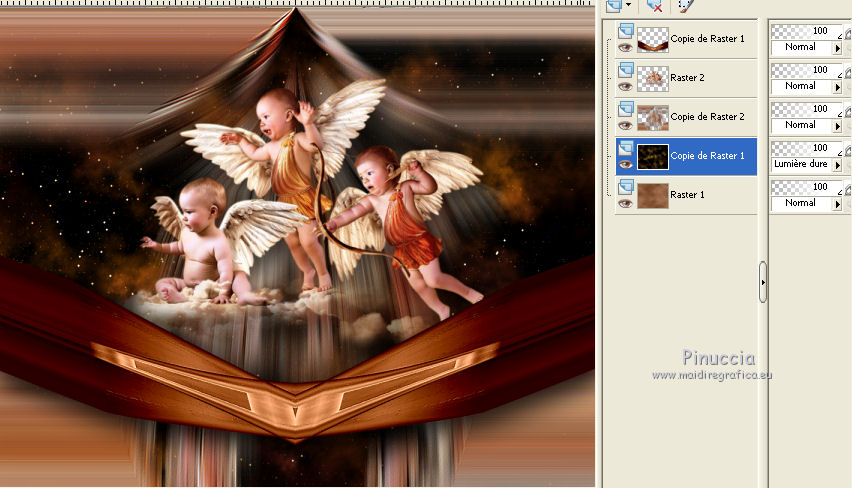Viewport: 852px width, 488px height.
Task: Click the dark starry highlighted layer thumbnail
Action: 653,157
